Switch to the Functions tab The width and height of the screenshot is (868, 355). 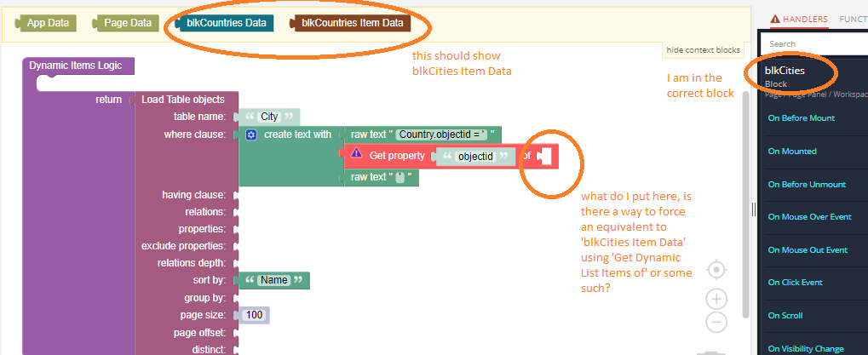point(853,18)
